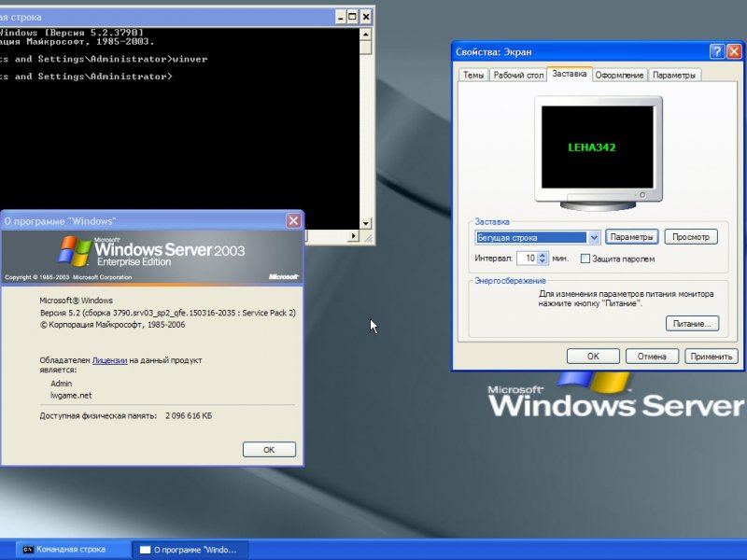
Task: Click the Интервал minutes input field
Action: pos(528,259)
